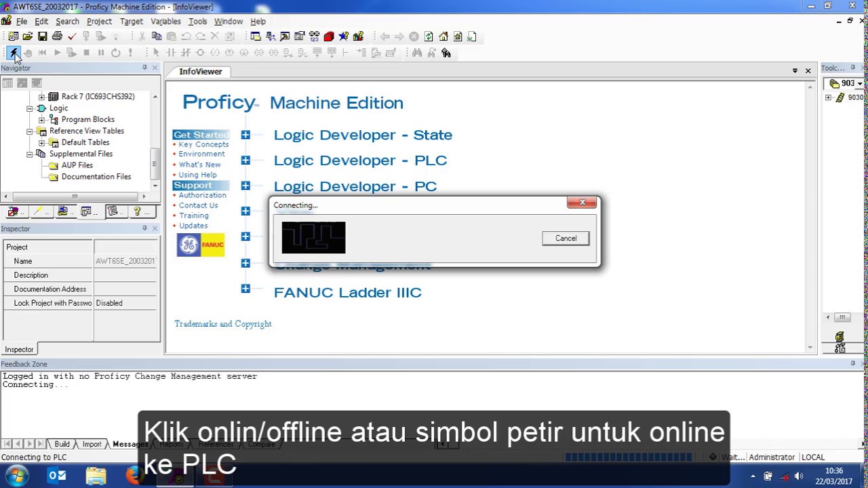Toggle pin on the Feedback Zone panel

(x=853, y=364)
